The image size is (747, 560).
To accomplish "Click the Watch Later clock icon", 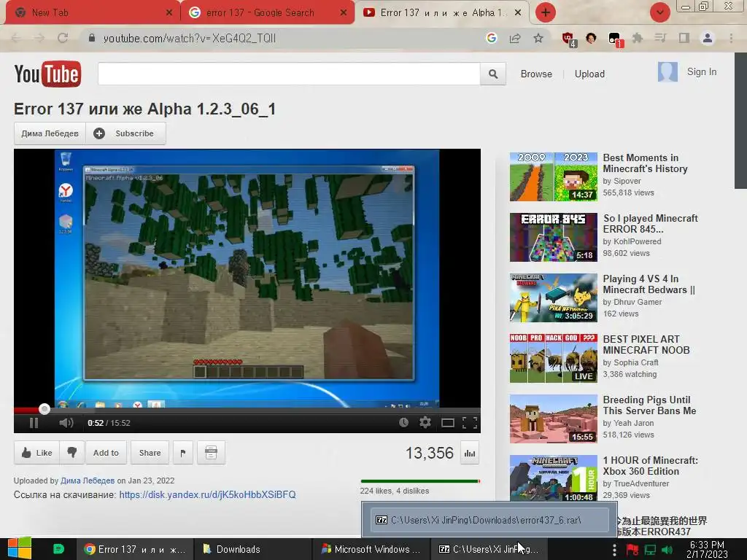I will pyautogui.click(x=403, y=422).
